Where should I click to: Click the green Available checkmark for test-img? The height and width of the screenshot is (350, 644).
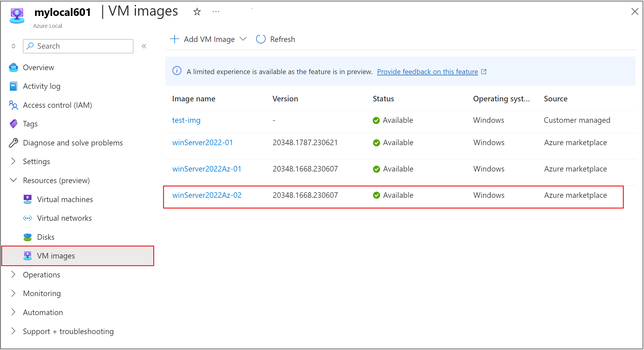pos(376,120)
